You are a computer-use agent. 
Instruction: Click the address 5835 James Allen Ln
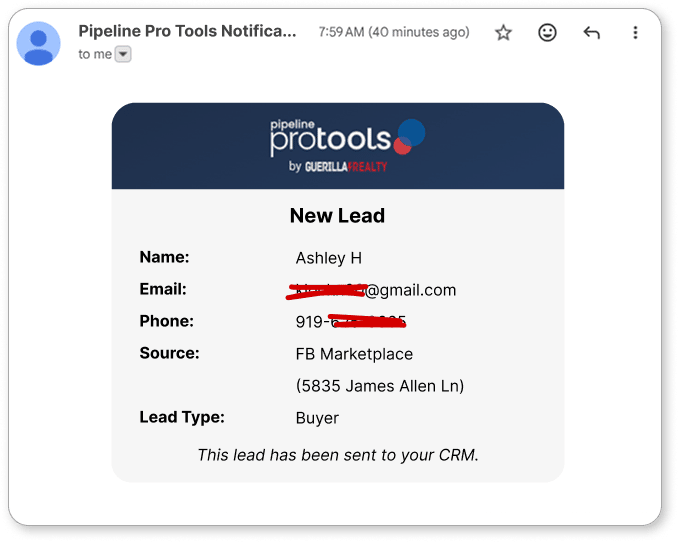point(380,386)
